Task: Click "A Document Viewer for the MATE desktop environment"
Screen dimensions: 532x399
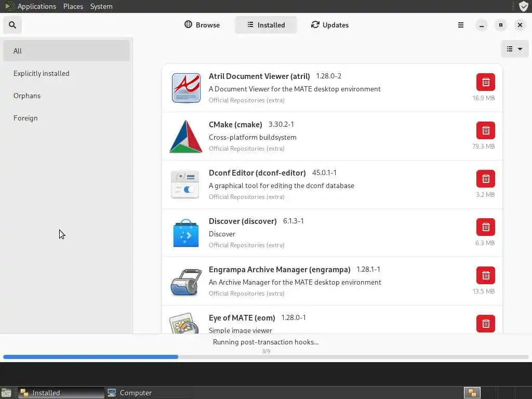Action: point(295,89)
